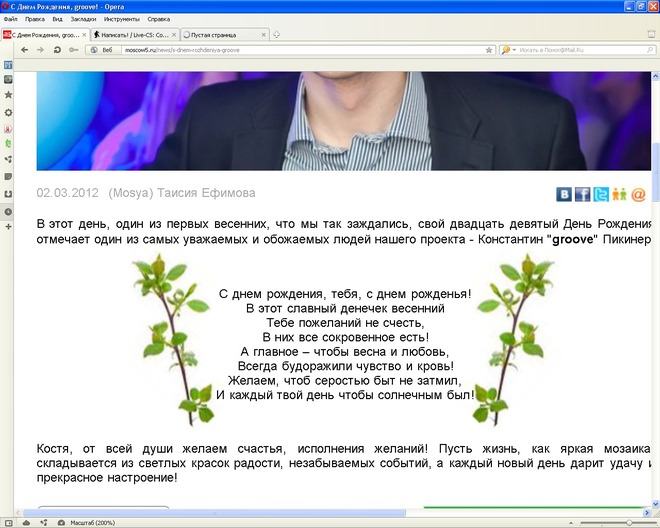Open the second sidebar panel with globe image
The width and height of the screenshot is (660, 528).
tap(8, 79)
